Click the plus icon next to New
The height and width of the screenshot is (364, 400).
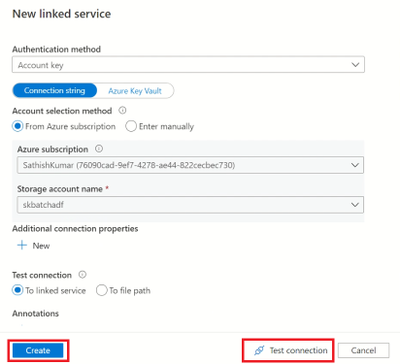[x=22, y=245]
